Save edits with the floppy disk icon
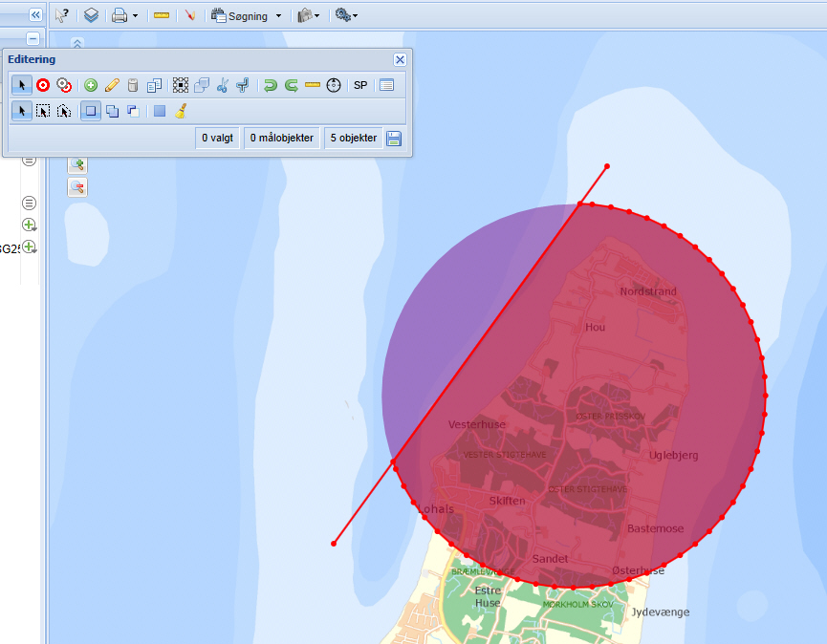The image size is (827, 644). pos(394,139)
